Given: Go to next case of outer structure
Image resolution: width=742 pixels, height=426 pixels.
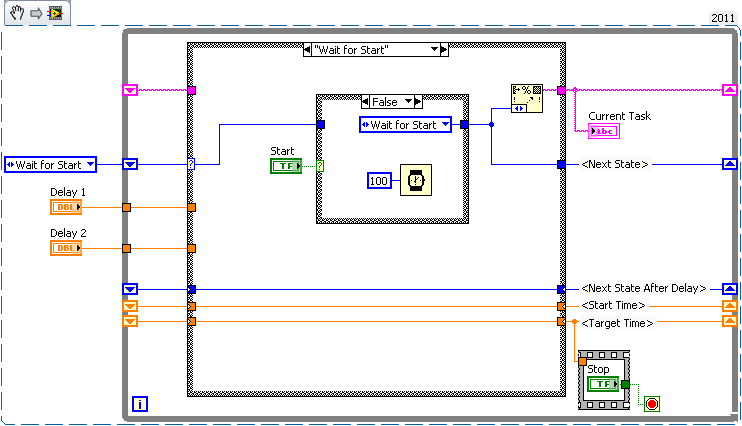Looking at the screenshot, I should pos(444,49).
